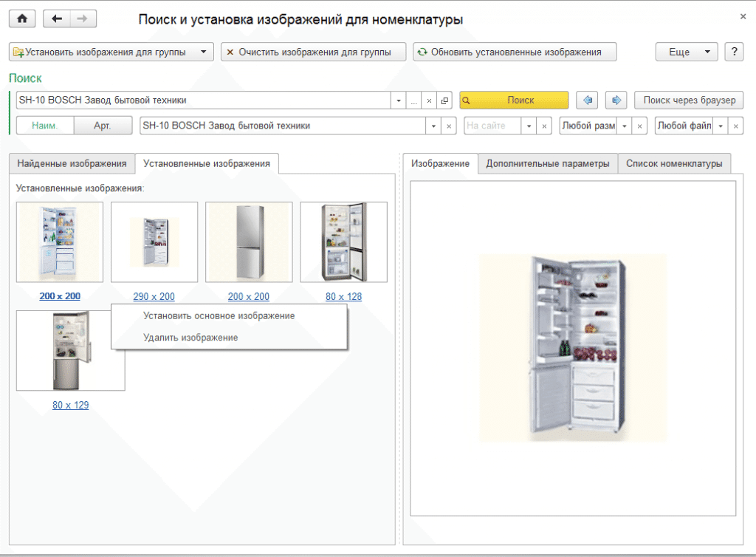Viewport: 756px width, 557px height.
Task: Click the ellipsis select button in the search field
Action: [x=413, y=100]
